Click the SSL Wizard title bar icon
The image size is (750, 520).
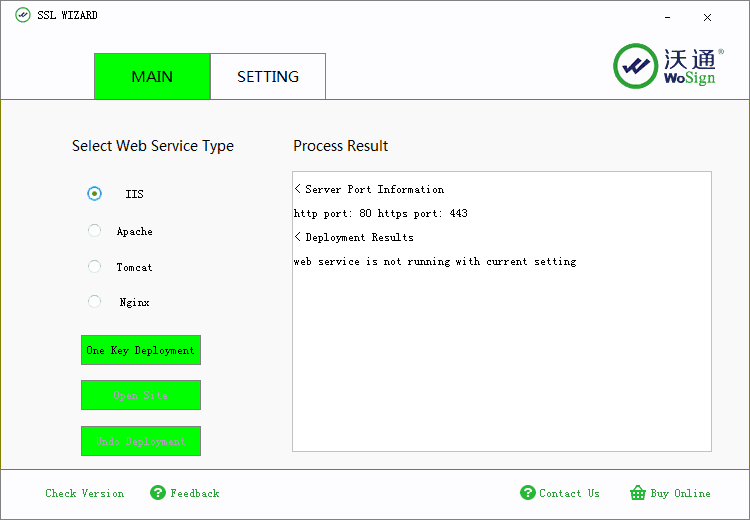[x=23, y=16]
